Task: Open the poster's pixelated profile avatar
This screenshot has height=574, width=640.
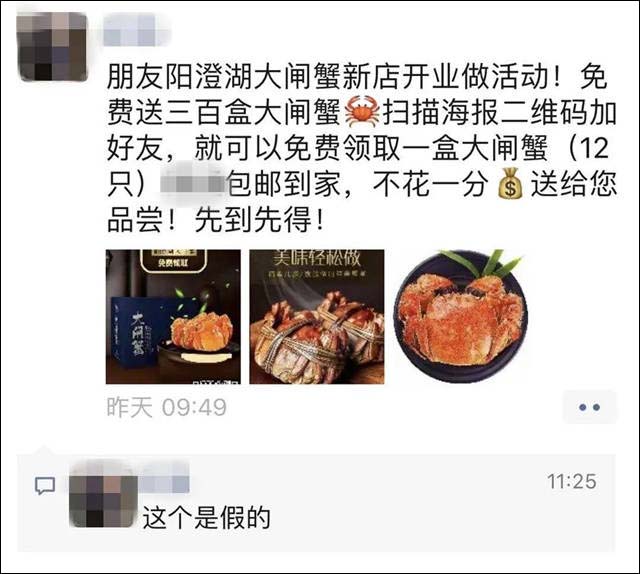Action: [x=52, y=47]
